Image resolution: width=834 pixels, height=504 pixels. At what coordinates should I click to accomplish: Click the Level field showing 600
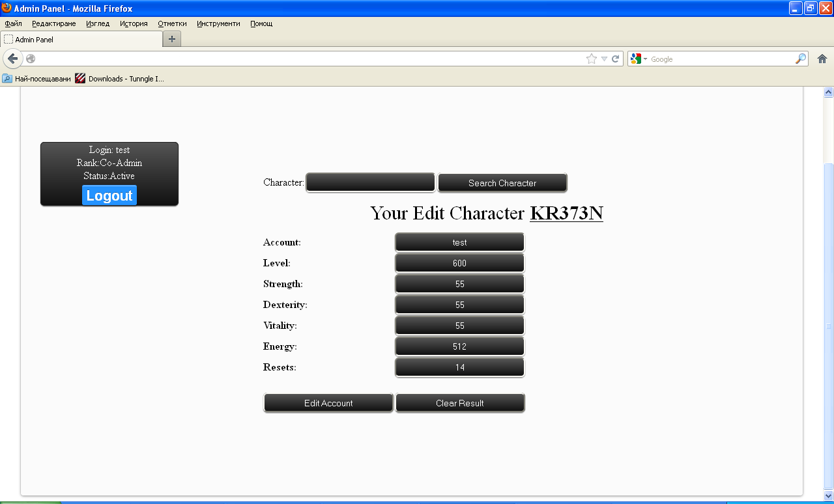460,263
